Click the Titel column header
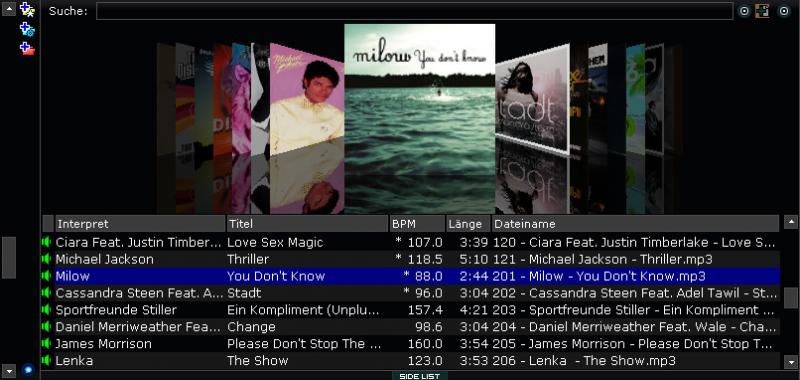800x380 pixels. click(307, 223)
